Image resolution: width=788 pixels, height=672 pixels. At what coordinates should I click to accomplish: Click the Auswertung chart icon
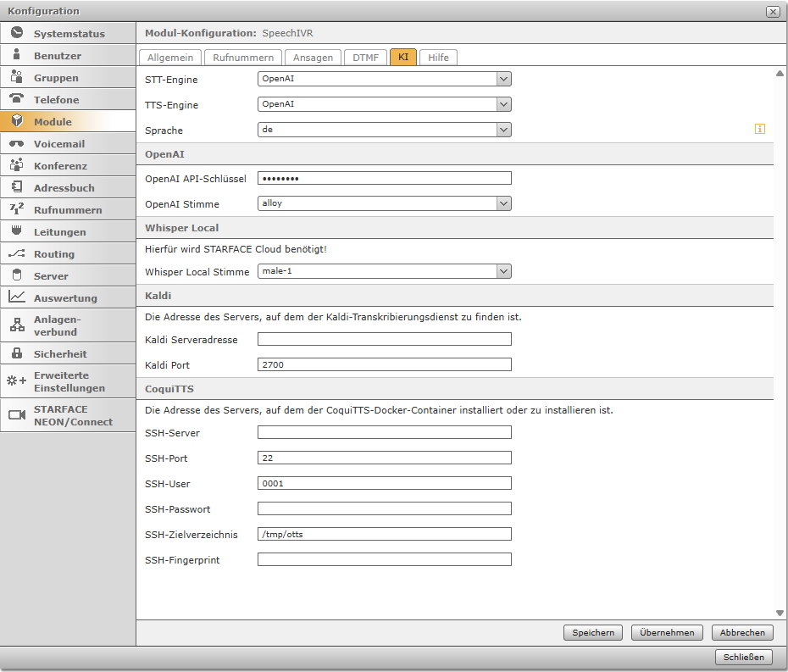17,297
